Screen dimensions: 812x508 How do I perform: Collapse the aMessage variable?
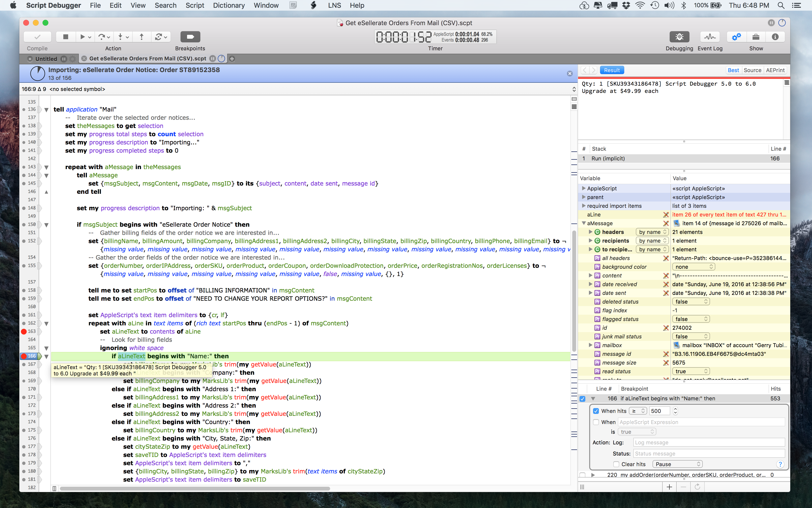coord(584,223)
